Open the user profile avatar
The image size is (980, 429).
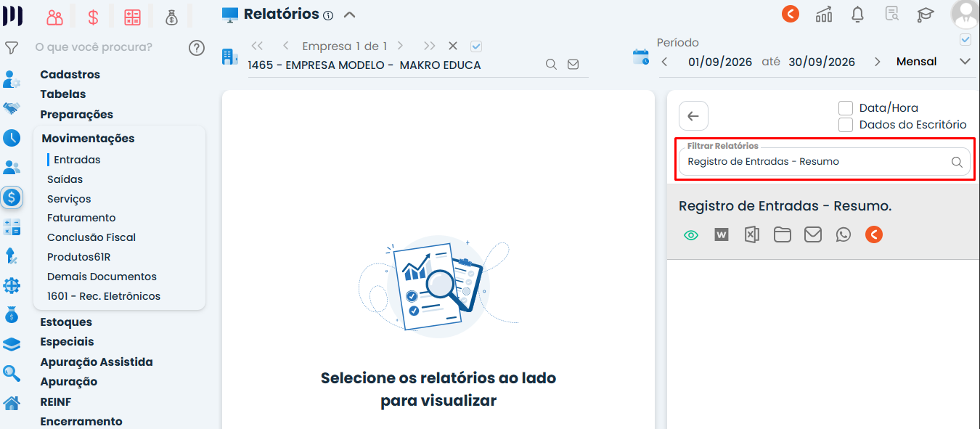965,13
